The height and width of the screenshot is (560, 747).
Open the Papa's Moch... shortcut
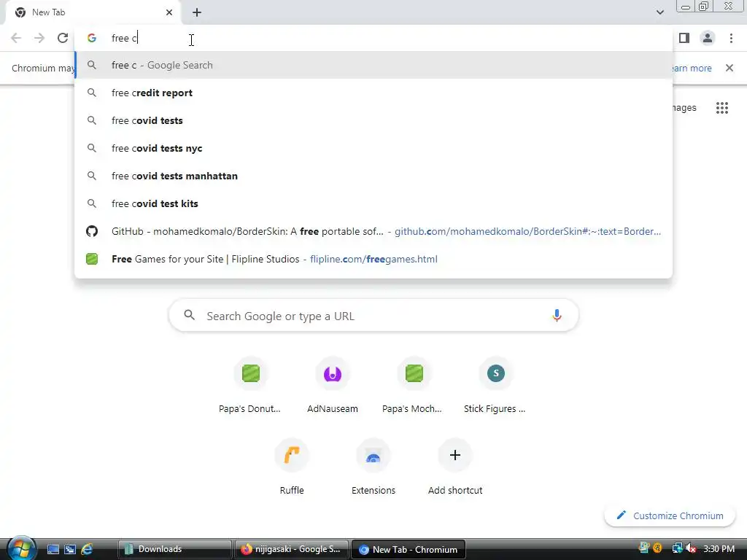(x=414, y=386)
